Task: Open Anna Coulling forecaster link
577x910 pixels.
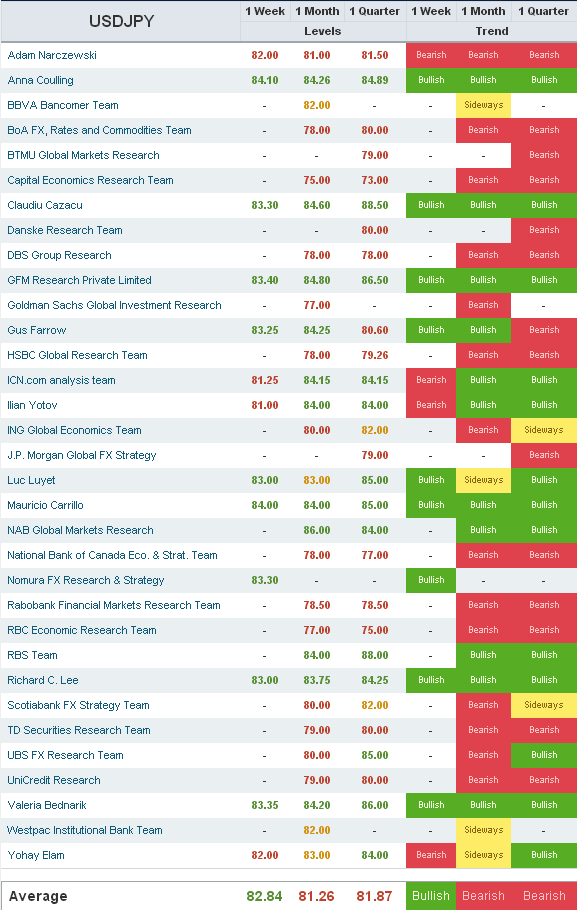Action: point(40,80)
